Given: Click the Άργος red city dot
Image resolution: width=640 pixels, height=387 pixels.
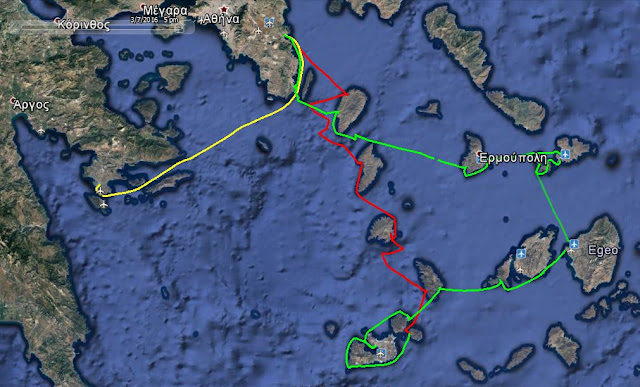Looking at the screenshot, I should [x=13, y=100].
